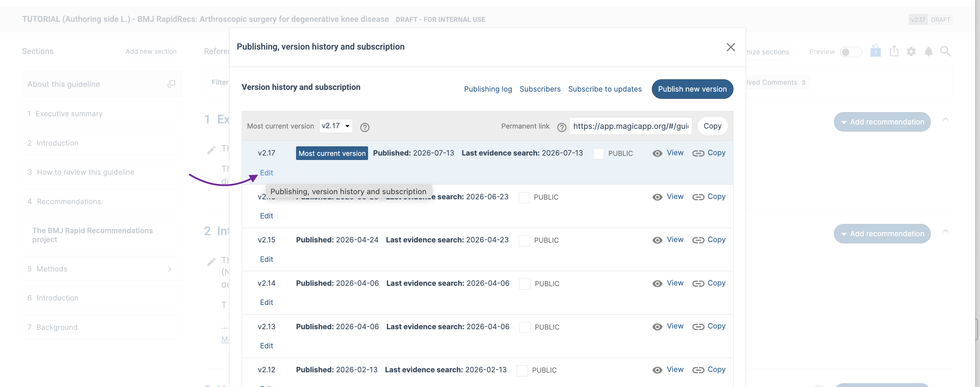Tick the PUBLIC checkbox for v2.13
The width and height of the screenshot is (980, 387).
pos(524,327)
